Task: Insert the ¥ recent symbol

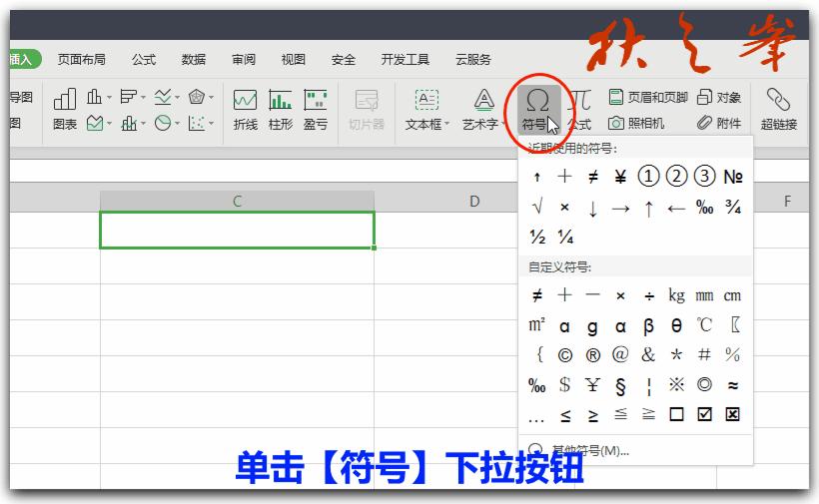Action: [x=620, y=177]
